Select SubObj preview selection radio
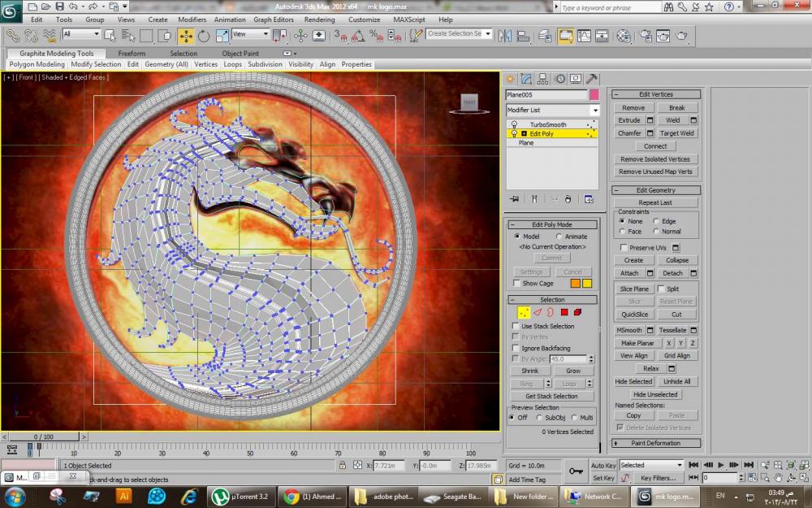The image size is (812, 508). (x=540, y=418)
